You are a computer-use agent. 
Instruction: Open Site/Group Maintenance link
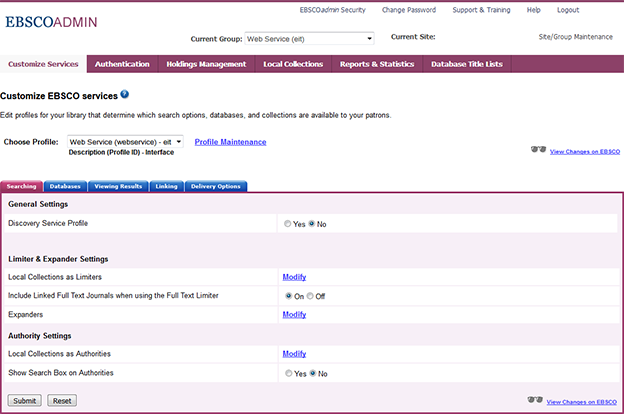coord(575,37)
